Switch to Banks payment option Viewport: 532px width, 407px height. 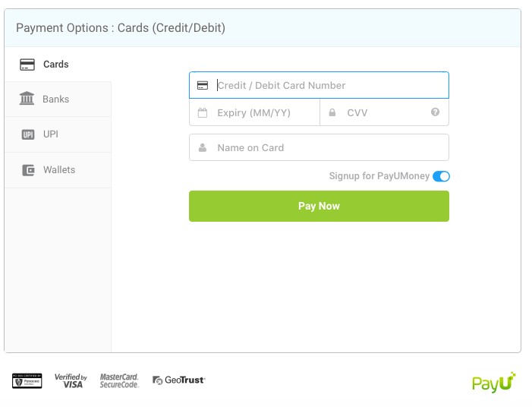[x=58, y=99]
